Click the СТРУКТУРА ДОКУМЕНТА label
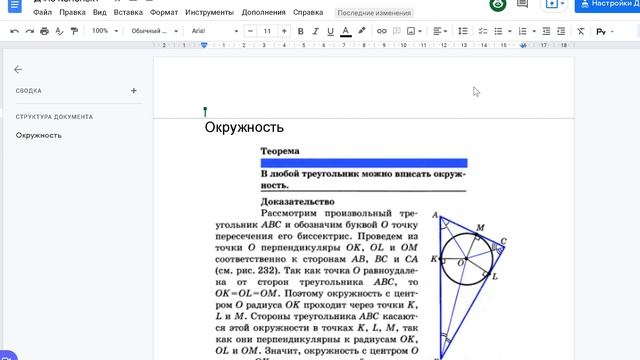This screenshot has width=640, height=360. tap(54, 117)
